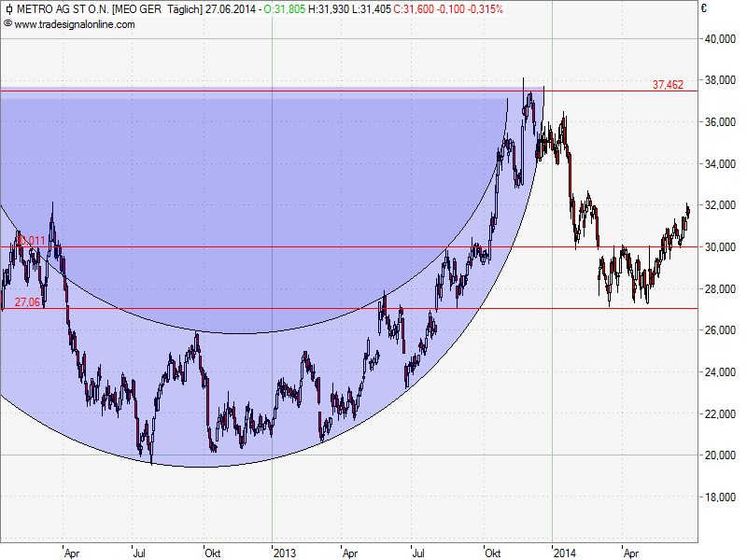
Task: Click the 18,000 price axis label
Action: point(721,497)
